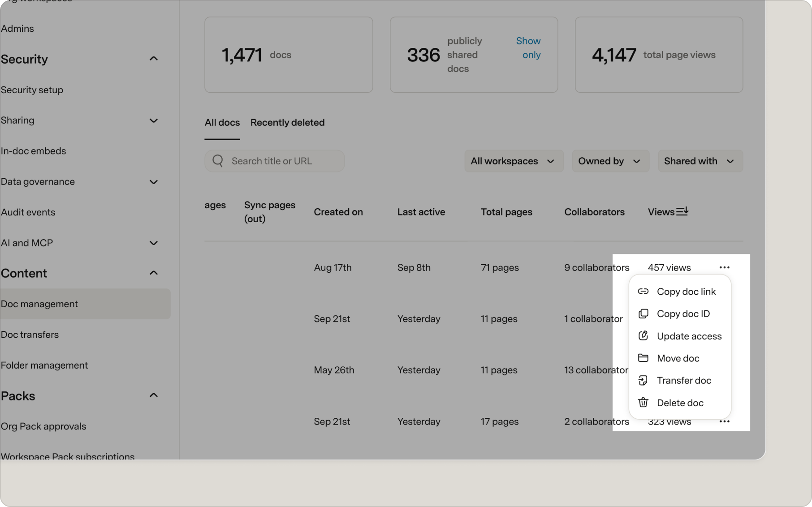Choose Delete doc from the menu
This screenshot has width=812, height=507.
click(680, 403)
